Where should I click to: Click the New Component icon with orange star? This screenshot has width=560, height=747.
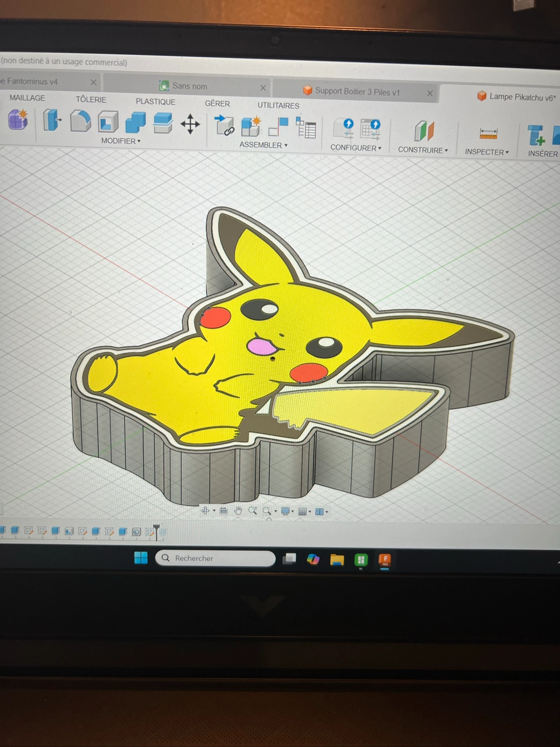(251, 126)
